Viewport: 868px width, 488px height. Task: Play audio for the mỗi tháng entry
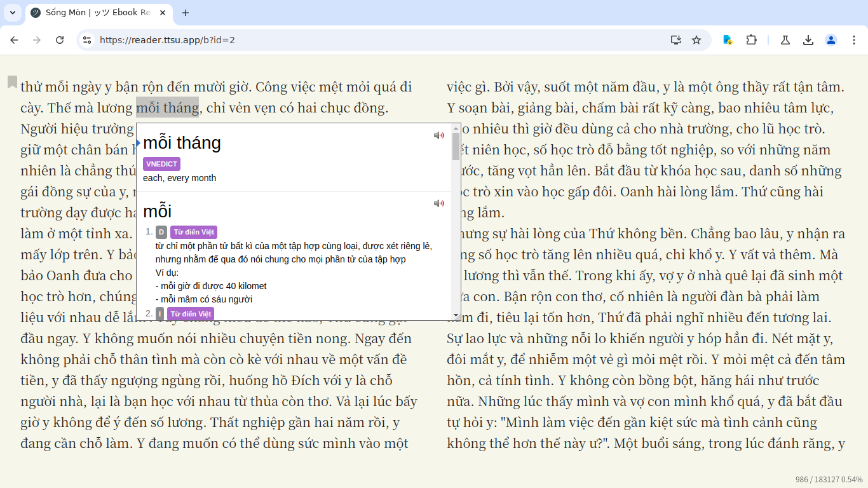click(439, 135)
